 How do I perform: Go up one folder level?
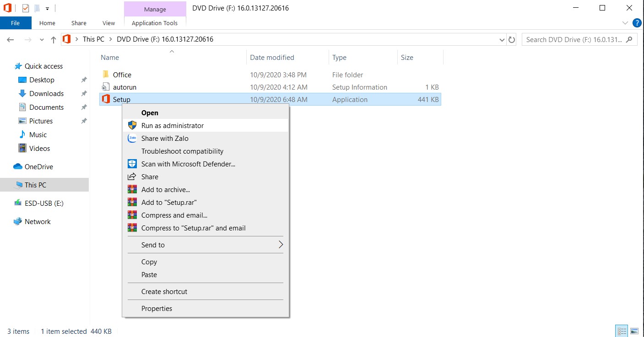pos(54,40)
